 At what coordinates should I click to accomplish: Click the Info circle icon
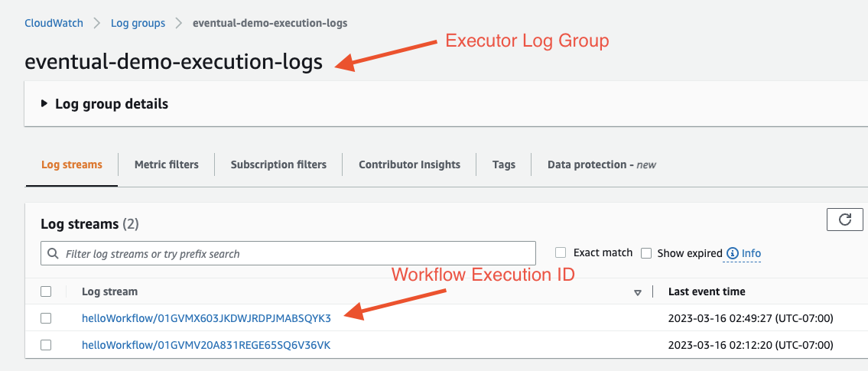coord(733,253)
